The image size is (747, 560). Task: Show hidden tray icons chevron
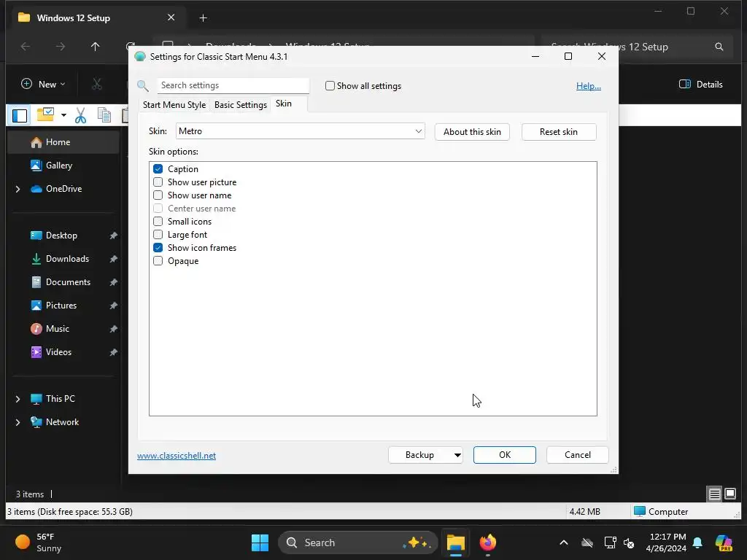pos(564,542)
